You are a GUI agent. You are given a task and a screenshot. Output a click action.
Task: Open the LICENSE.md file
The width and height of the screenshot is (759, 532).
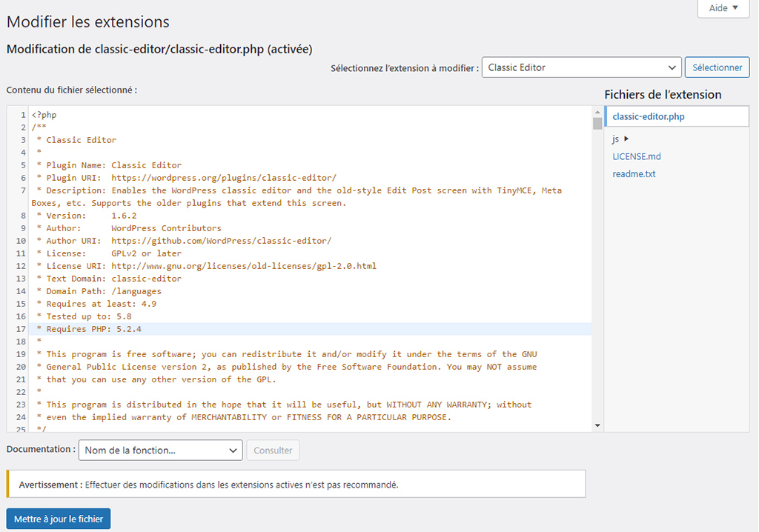pos(637,156)
